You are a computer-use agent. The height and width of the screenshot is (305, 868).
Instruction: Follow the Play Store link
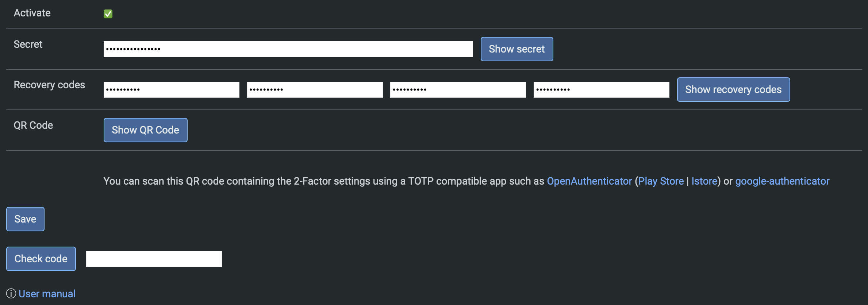pos(661,181)
